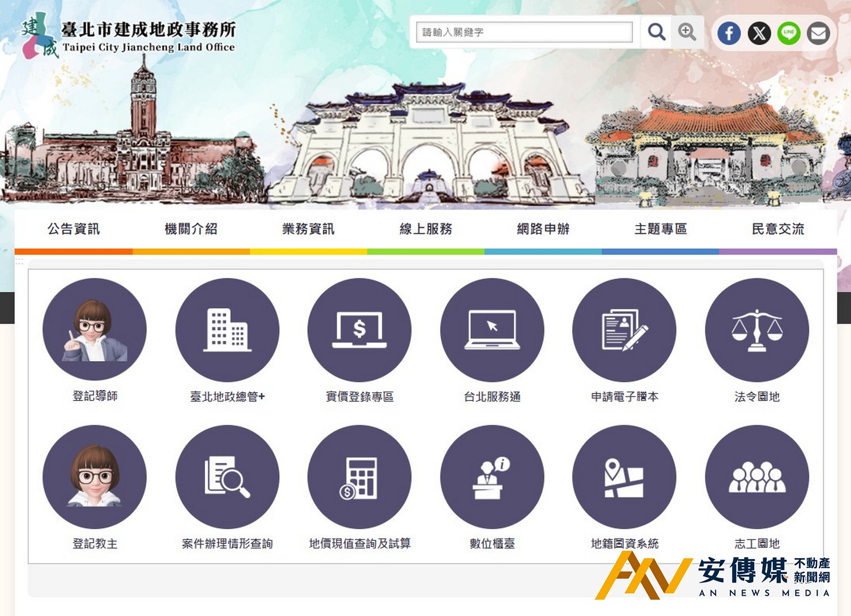This screenshot has height=616, width=851.
Task: Open 地籍圖資系統 map pin icon
Action: [x=624, y=477]
